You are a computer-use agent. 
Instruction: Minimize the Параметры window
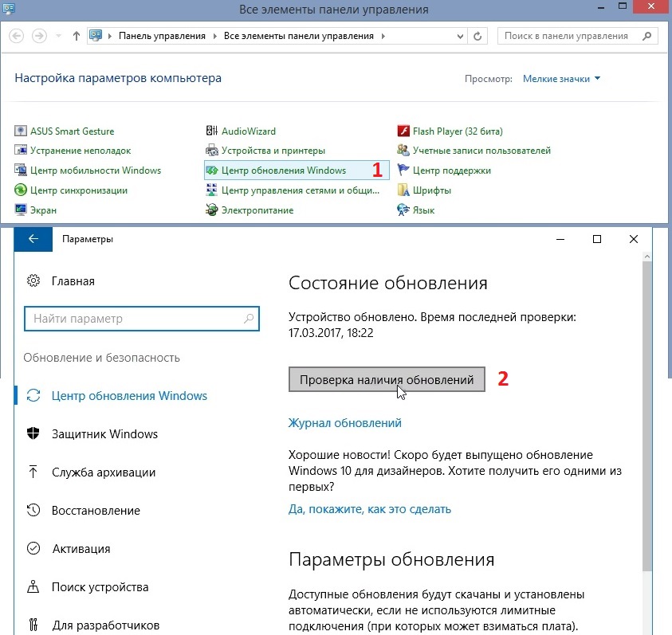(x=560, y=239)
